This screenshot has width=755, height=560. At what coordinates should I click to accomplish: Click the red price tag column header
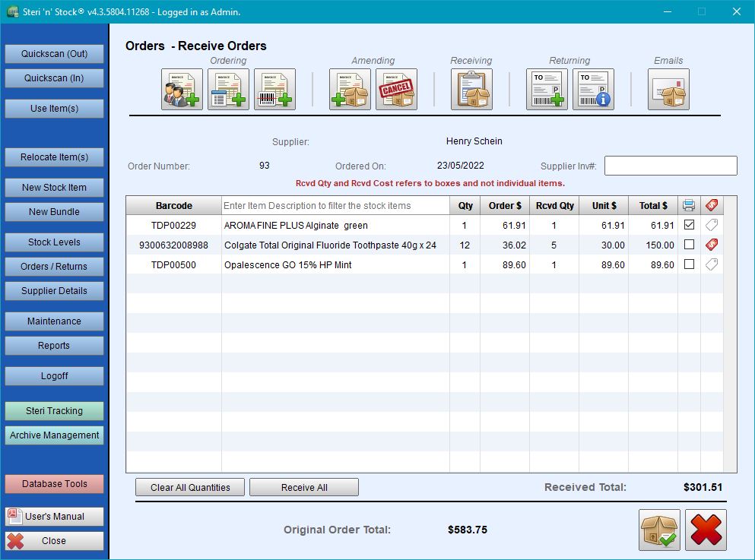(x=712, y=205)
